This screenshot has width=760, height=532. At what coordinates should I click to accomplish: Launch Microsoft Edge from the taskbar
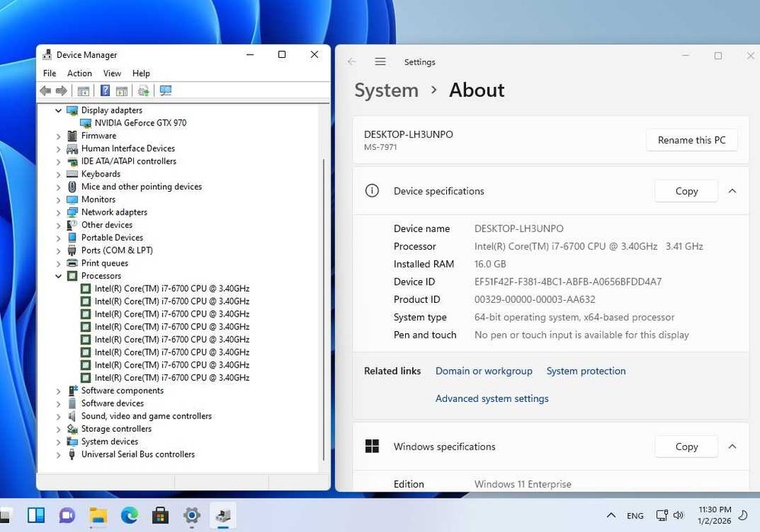(x=129, y=515)
